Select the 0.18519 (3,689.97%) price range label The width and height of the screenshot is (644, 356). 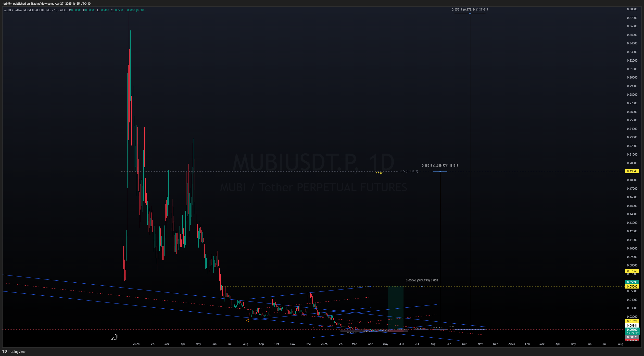[x=440, y=166]
